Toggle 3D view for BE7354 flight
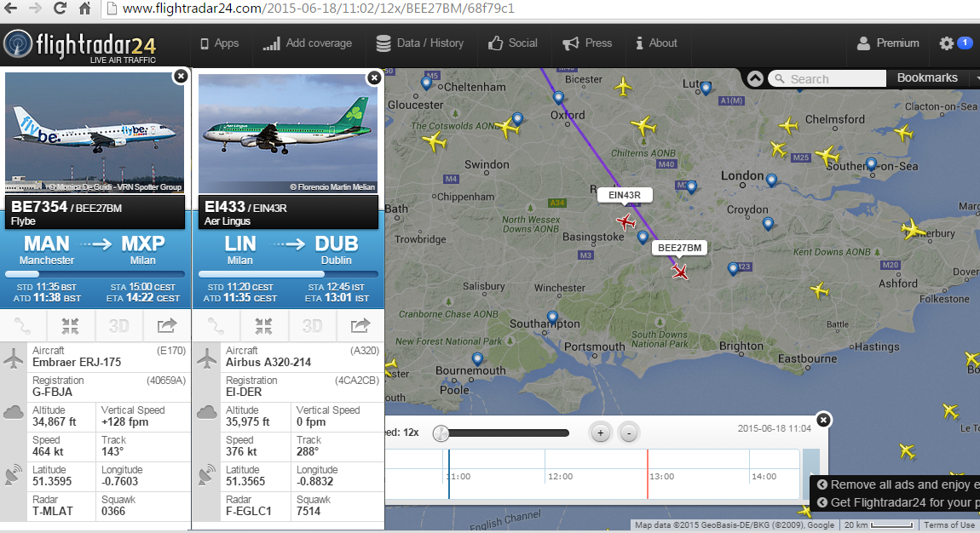The height and width of the screenshot is (533, 980). 118,326
